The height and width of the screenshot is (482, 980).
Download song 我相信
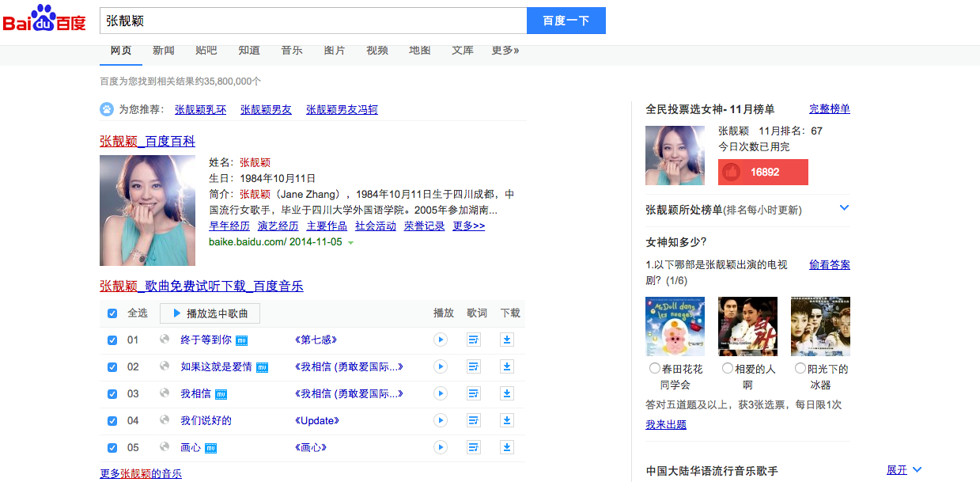tap(507, 393)
